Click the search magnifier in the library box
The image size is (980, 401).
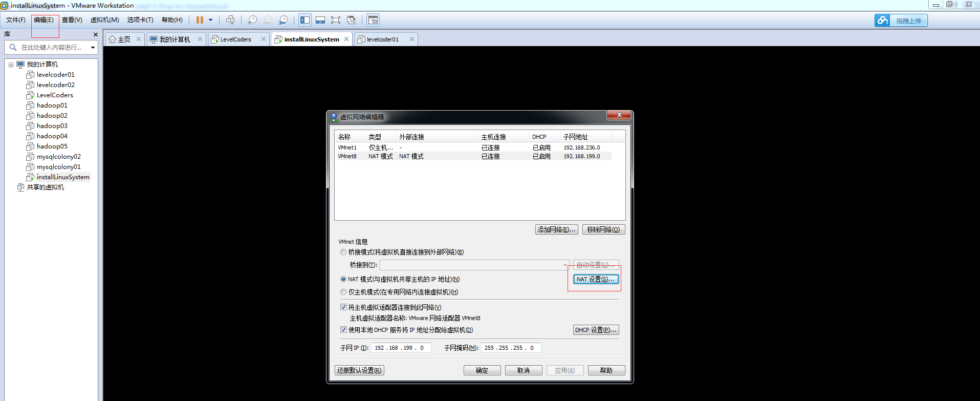click(x=13, y=47)
